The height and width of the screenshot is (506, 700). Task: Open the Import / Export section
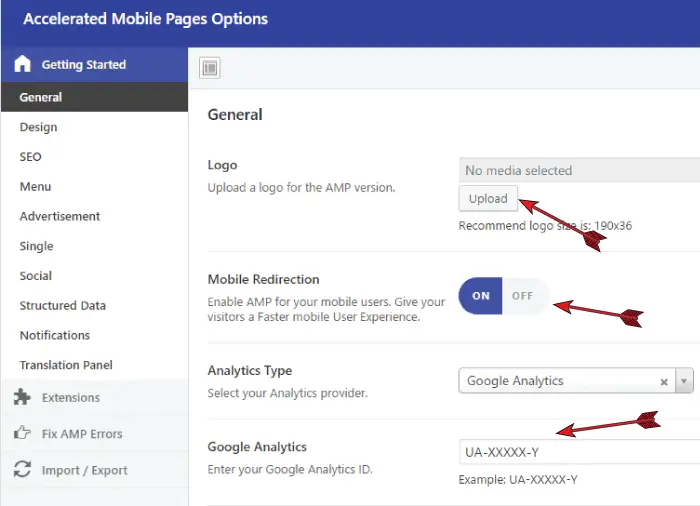(x=95, y=470)
